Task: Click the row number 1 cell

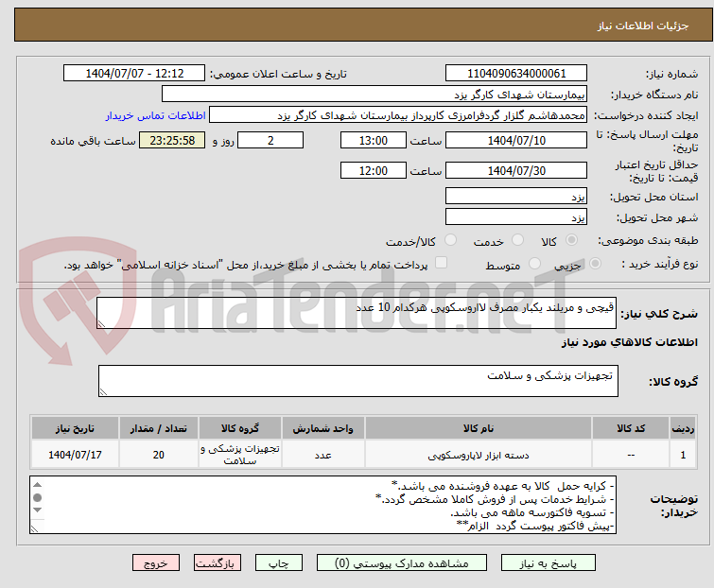Action: (683, 454)
